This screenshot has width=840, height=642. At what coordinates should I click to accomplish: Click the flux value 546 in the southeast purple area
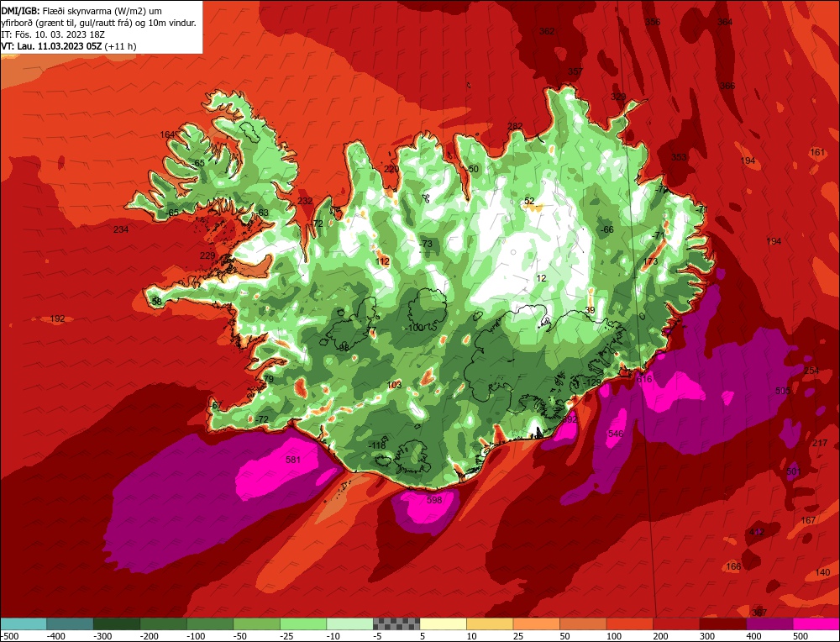click(x=616, y=434)
